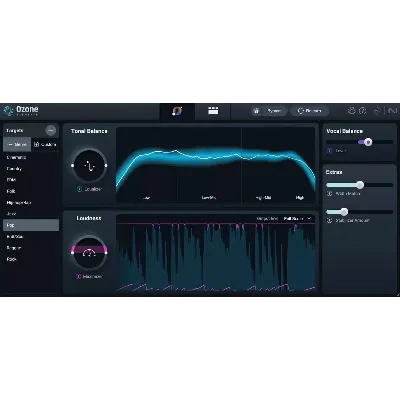Toggle the Width Match power button
This screenshot has width=400, height=400.
329,193
